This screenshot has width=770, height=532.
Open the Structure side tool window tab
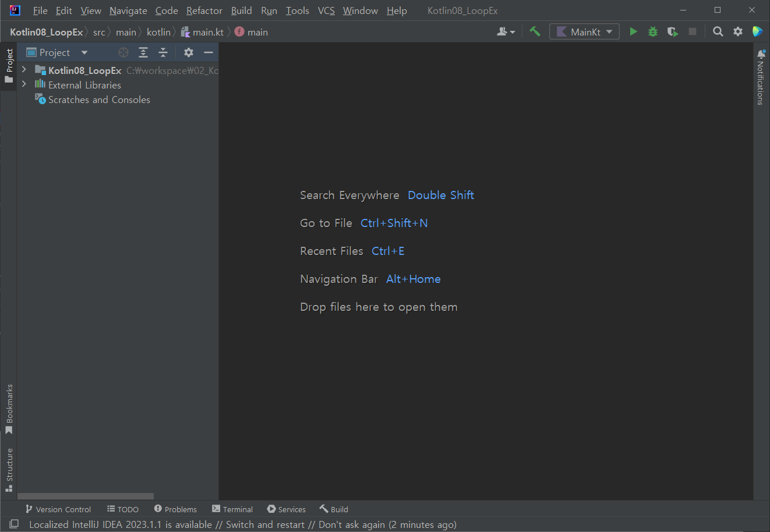[9, 470]
